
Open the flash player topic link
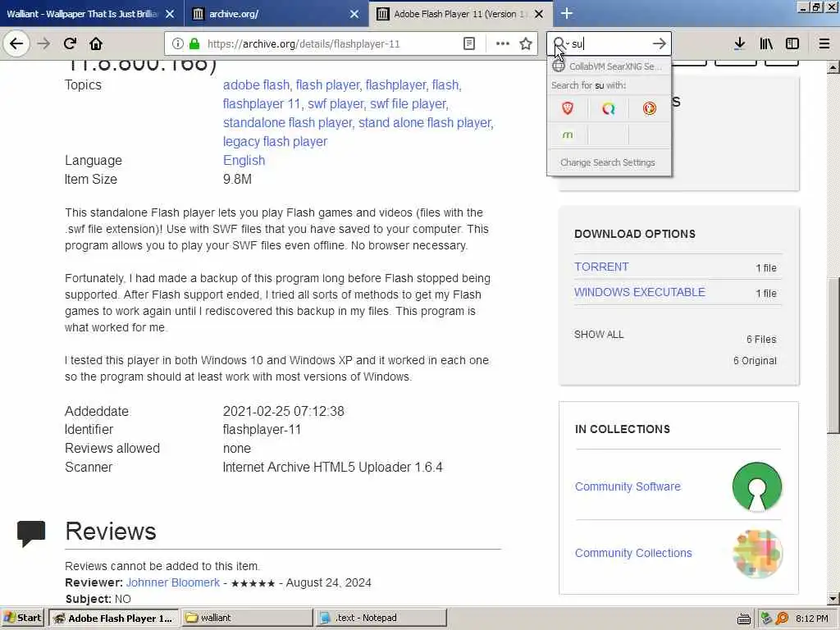pyautogui.click(x=327, y=85)
